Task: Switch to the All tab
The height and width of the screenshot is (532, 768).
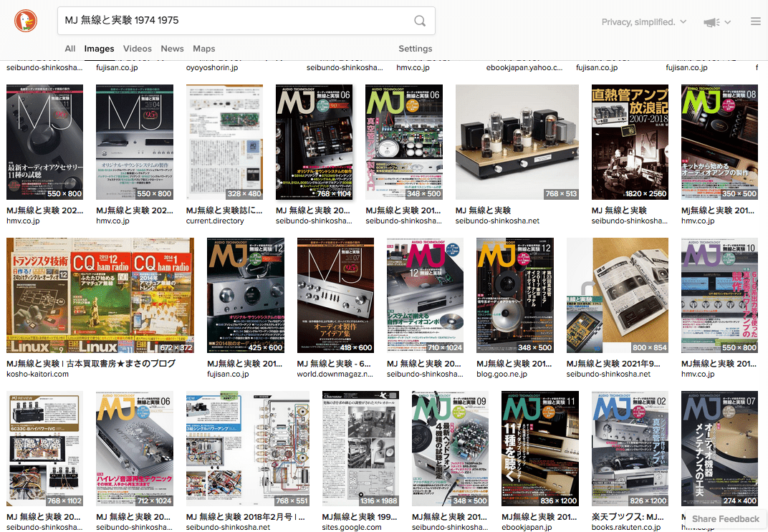Action: tap(70, 49)
